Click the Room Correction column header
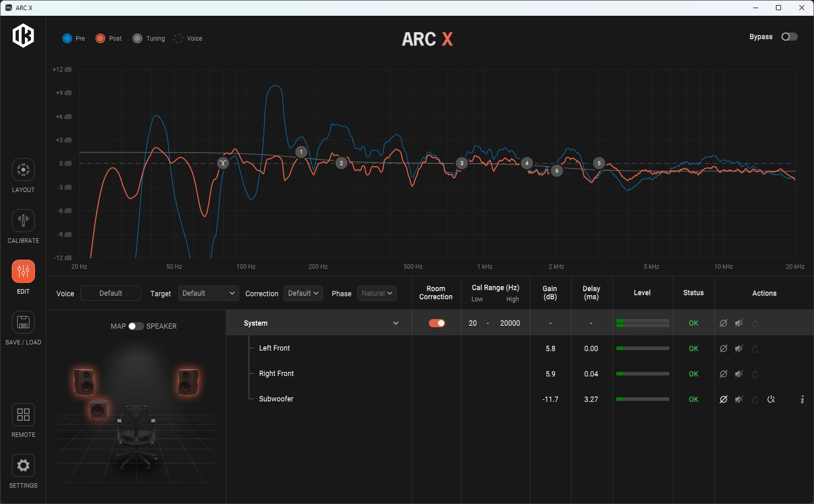 (436, 293)
